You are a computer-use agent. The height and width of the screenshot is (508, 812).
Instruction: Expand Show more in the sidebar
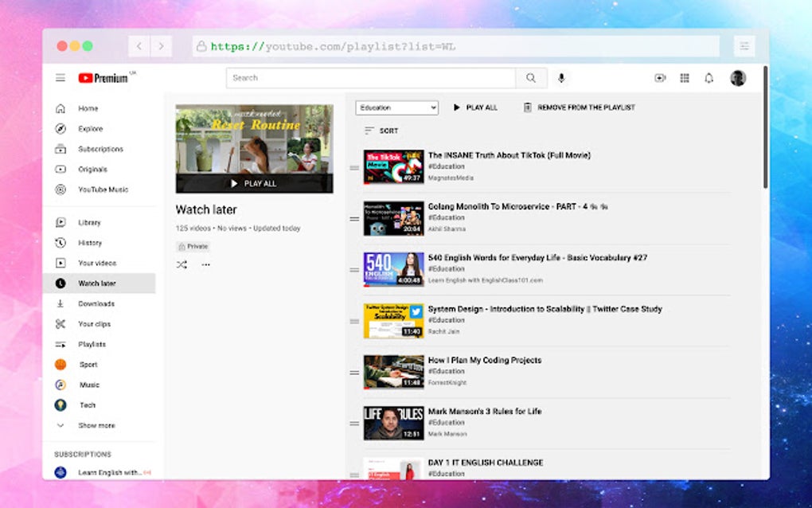pos(100,425)
